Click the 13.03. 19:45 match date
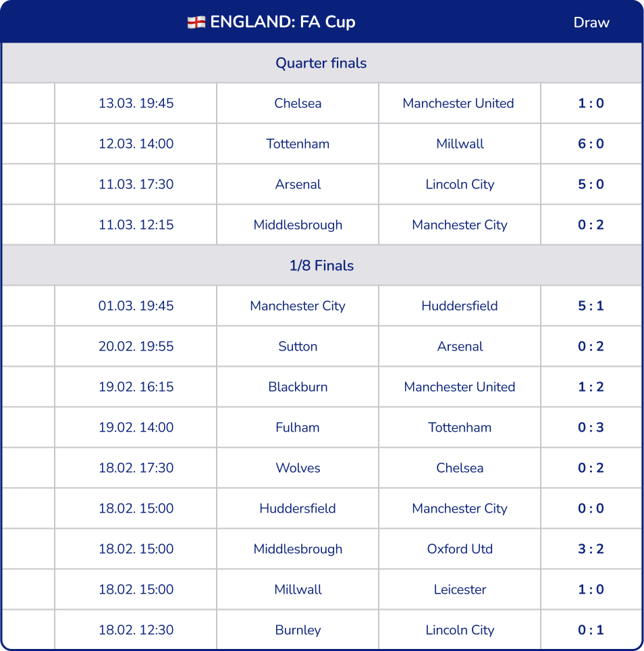 (134, 103)
